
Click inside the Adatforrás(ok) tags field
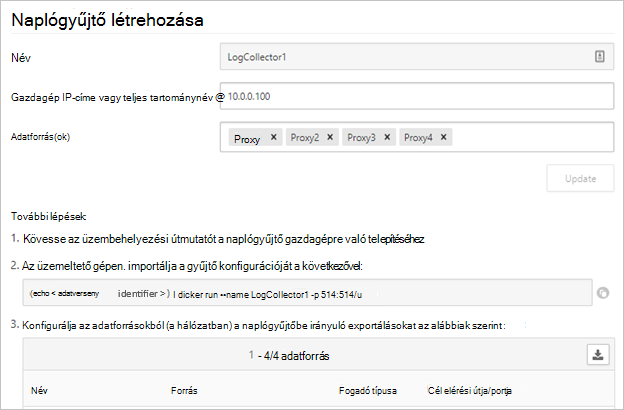click(417, 137)
